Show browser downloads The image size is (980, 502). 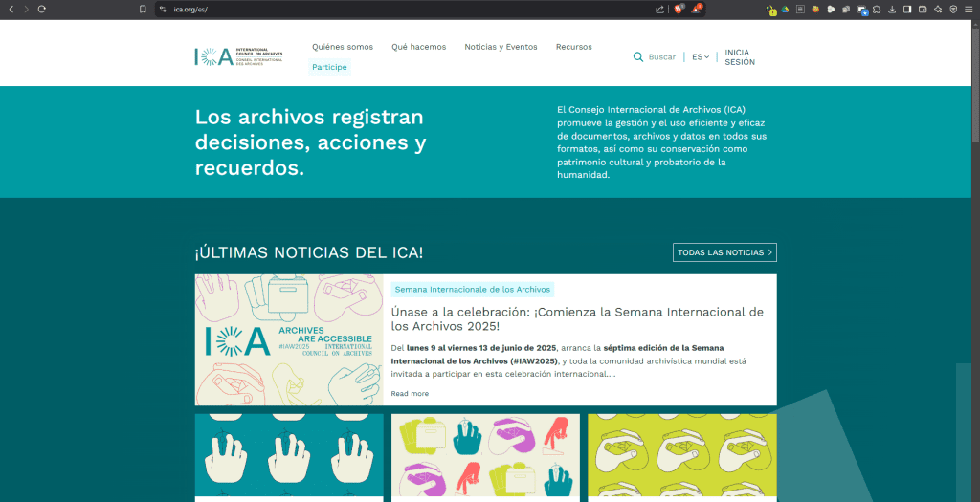tap(892, 10)
